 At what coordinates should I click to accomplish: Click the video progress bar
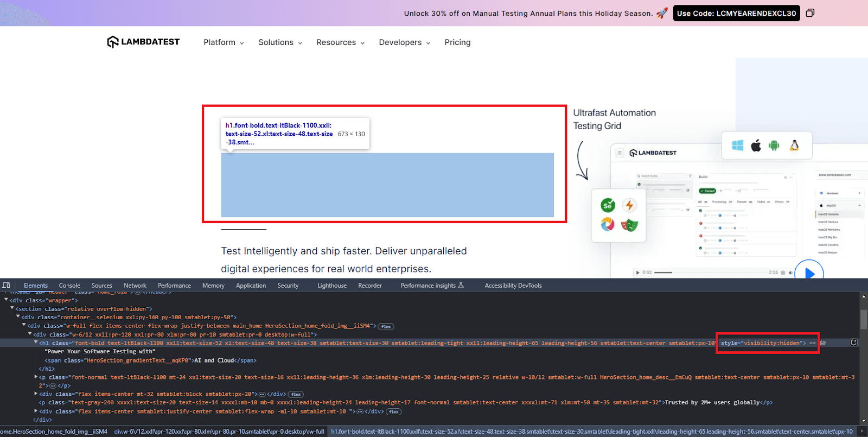[x=710, y=273]
